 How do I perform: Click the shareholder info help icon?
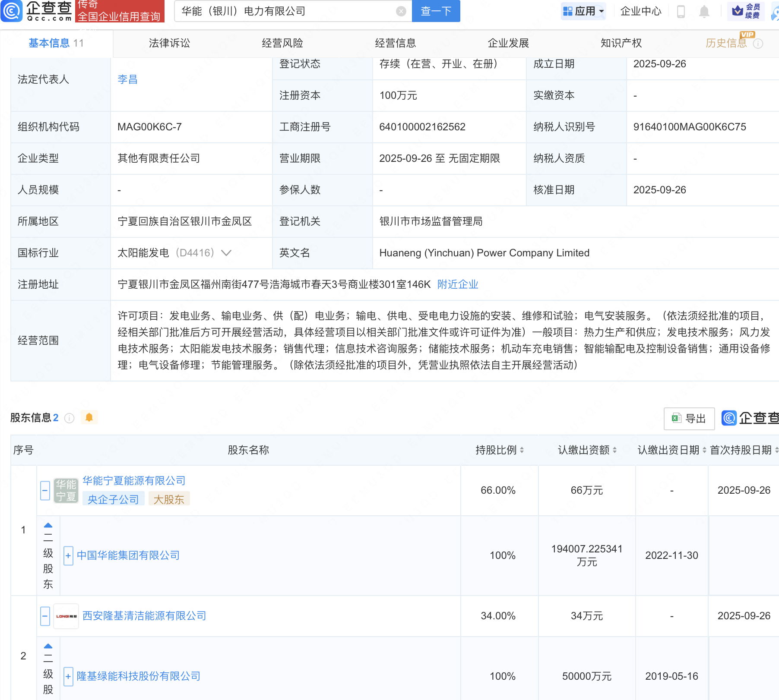[x=69, y=418]
